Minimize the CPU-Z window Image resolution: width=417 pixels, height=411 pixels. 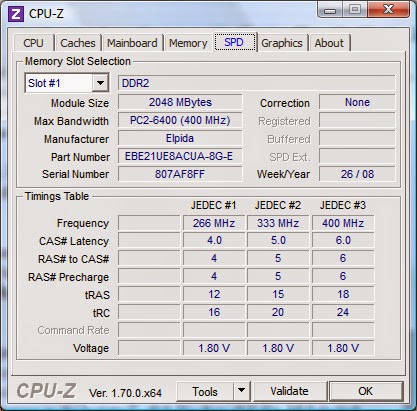pos(330,10)
